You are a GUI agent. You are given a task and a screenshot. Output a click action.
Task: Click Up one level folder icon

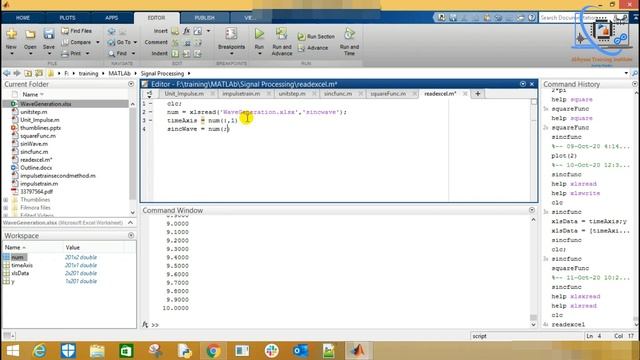pos(28,73)
